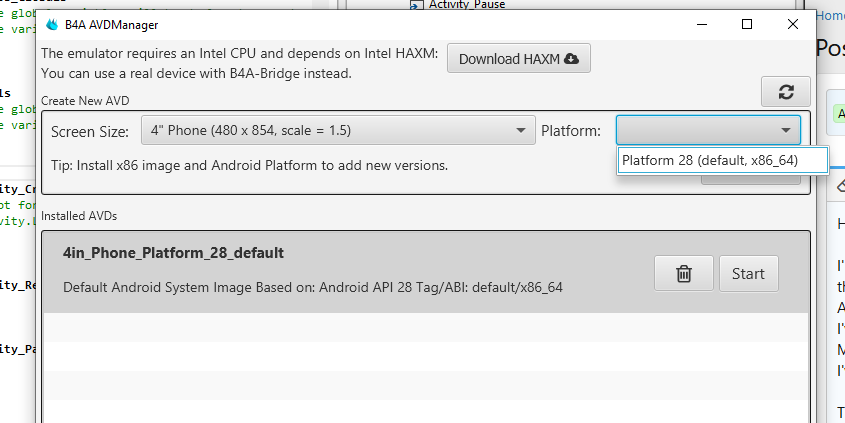Screen dimensions: 845x423
Task: Click the eraser icon at the right edge
Action: point(840,186)
